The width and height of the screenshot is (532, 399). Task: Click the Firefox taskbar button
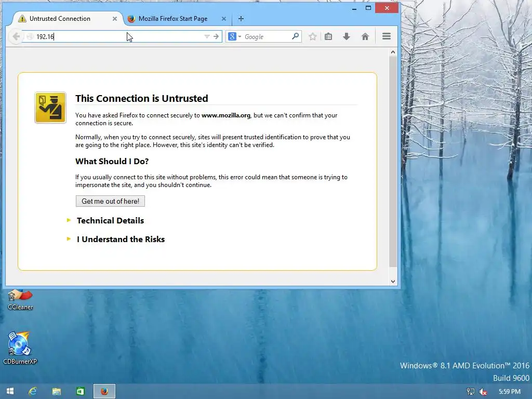(x=104, y=391)
